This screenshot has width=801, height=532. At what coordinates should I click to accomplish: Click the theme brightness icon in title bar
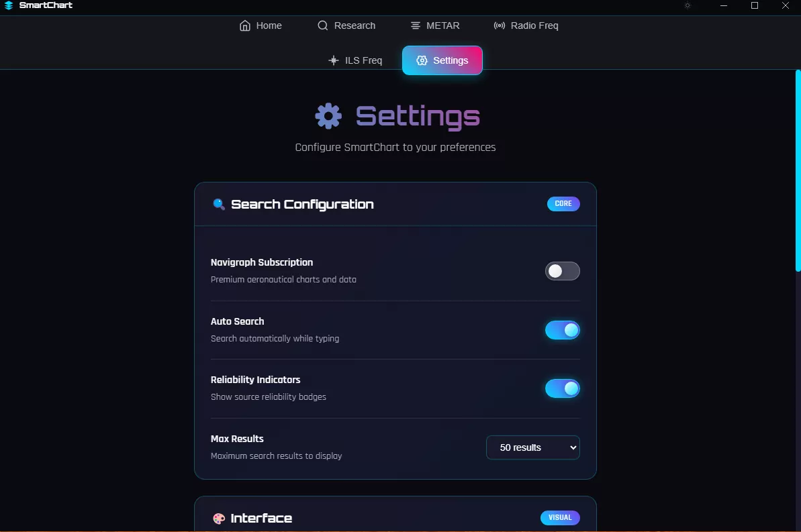688,5
